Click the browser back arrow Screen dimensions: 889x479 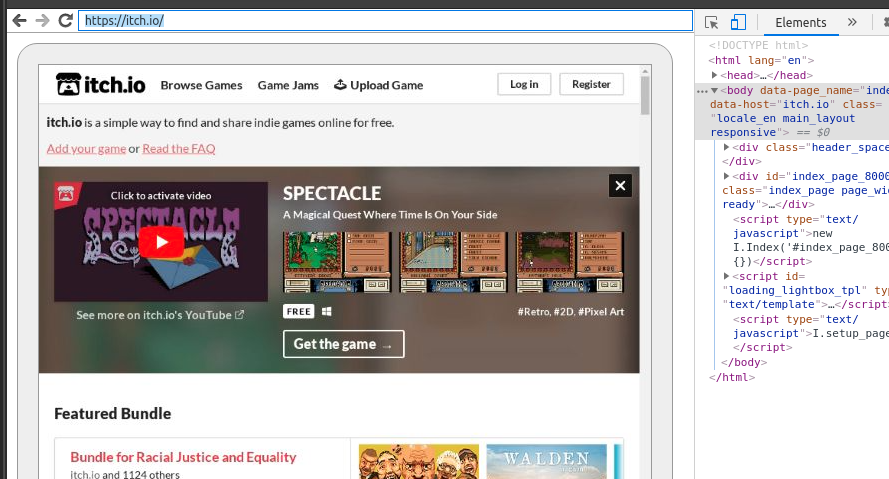tap(19, 21)
